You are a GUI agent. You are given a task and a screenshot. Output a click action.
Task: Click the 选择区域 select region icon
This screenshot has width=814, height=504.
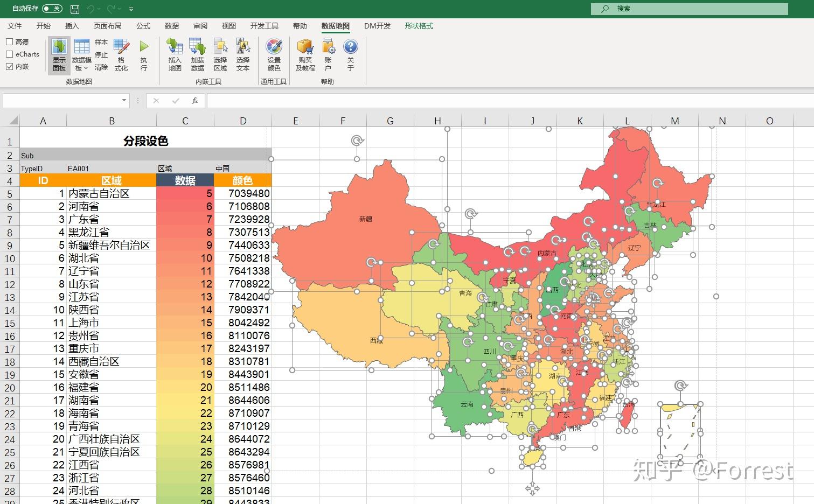220,54
